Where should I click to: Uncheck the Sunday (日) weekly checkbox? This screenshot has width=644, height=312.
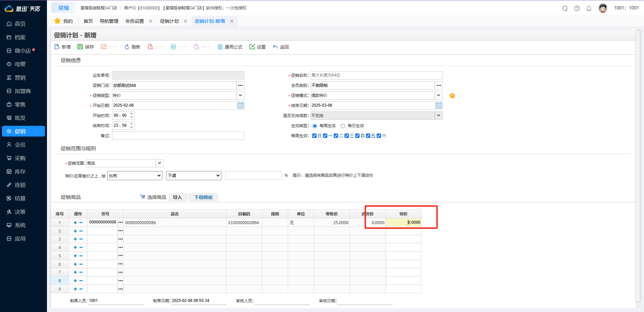[x=314, y=136]
